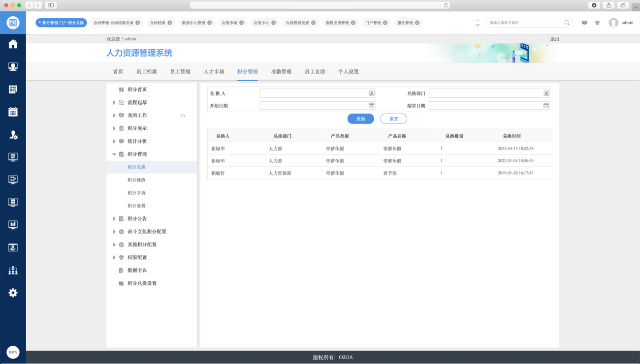This screenshot has width=640, height=364.
Task: Collapse the 积分管理 tree node
Action: pyautogui.click(x=114, y=154)
